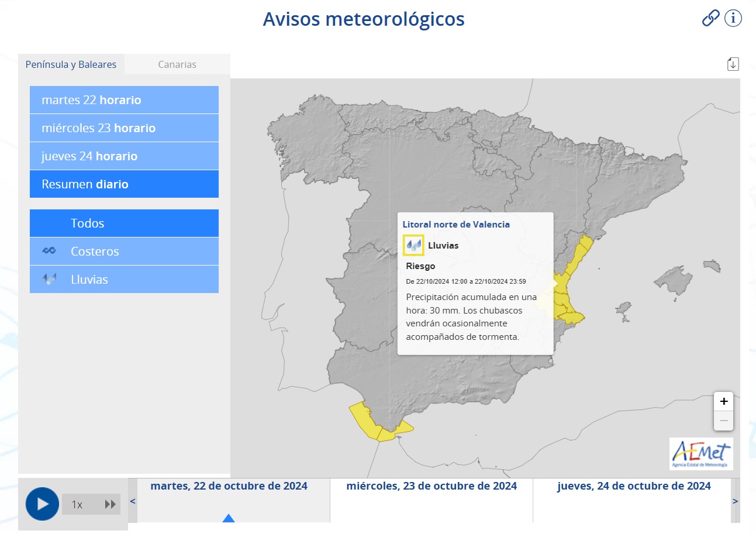
Task: Toggle the Todos warnings filter
Action: click(x=123, y=223)
